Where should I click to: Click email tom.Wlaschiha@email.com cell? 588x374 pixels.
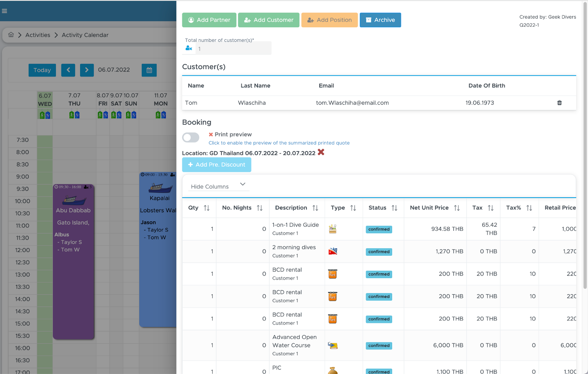click(352, 103)
